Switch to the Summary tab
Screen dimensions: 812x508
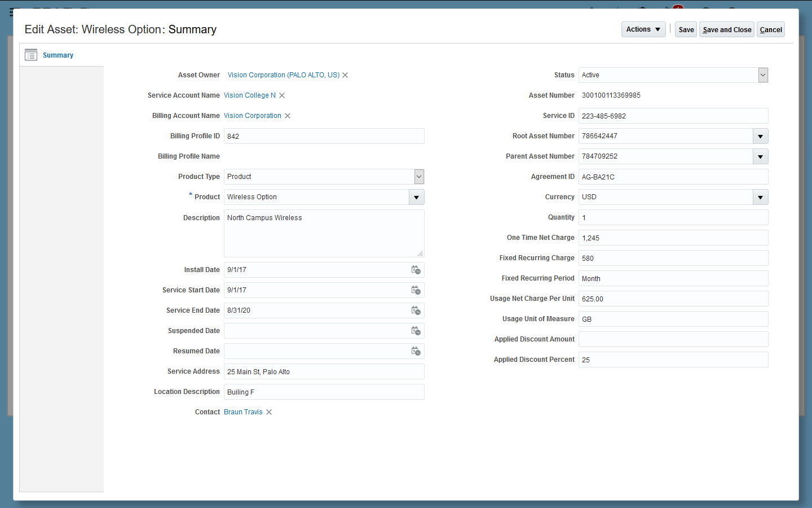(58, 55)
